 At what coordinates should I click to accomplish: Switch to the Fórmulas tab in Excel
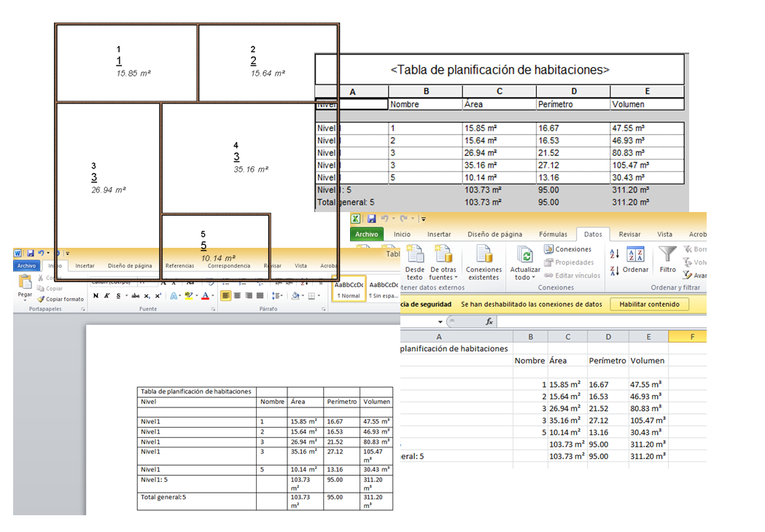(553, 235)
